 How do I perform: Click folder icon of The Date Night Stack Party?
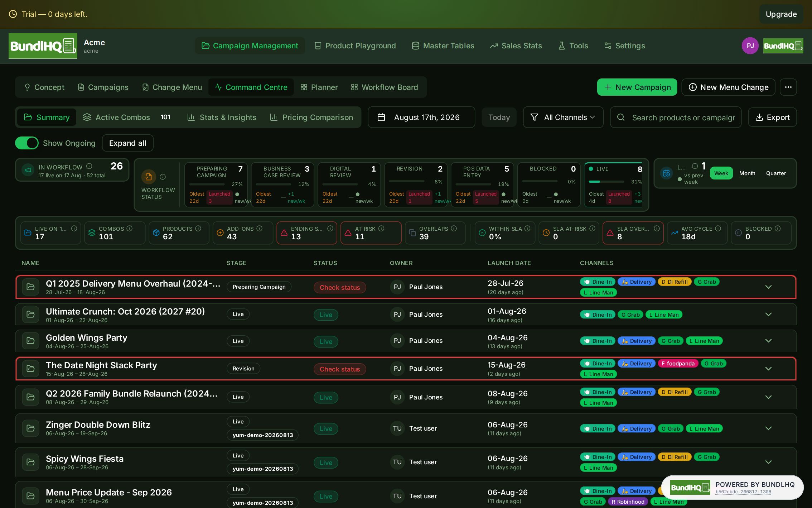(30, 368)
